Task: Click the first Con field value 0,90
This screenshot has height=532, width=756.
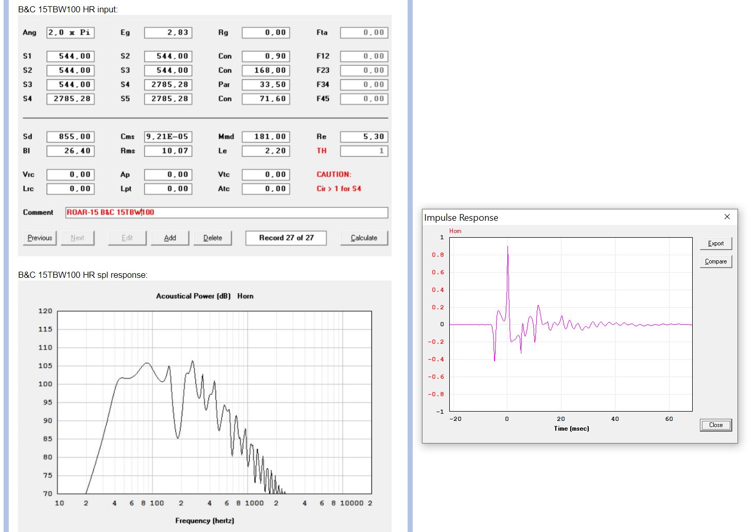Action: (266, 57)
